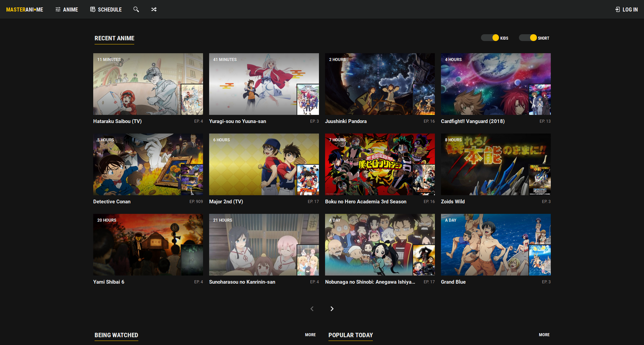Go to previous page of recent anime

pyautogui.click(x=312, y=309)
